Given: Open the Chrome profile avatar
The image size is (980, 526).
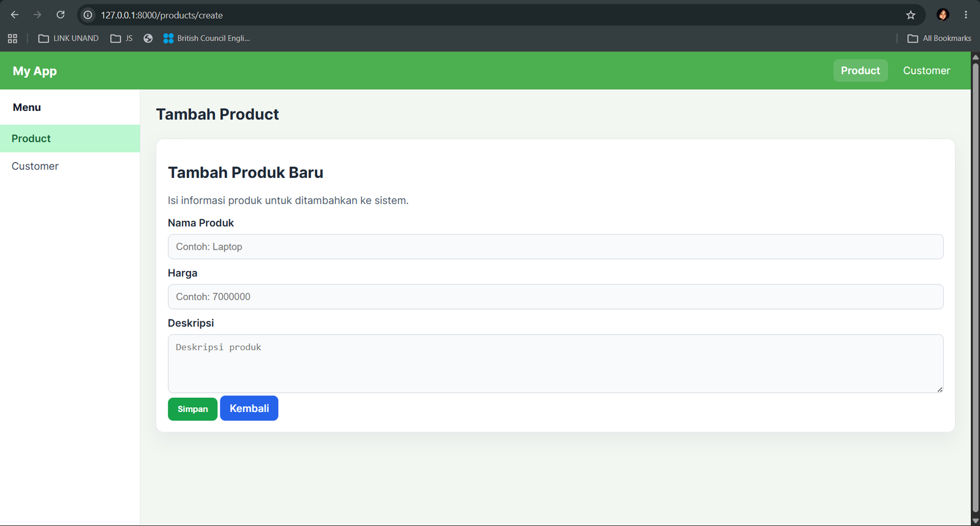Looking at the screenshot, I should click(x=943, y=15).
